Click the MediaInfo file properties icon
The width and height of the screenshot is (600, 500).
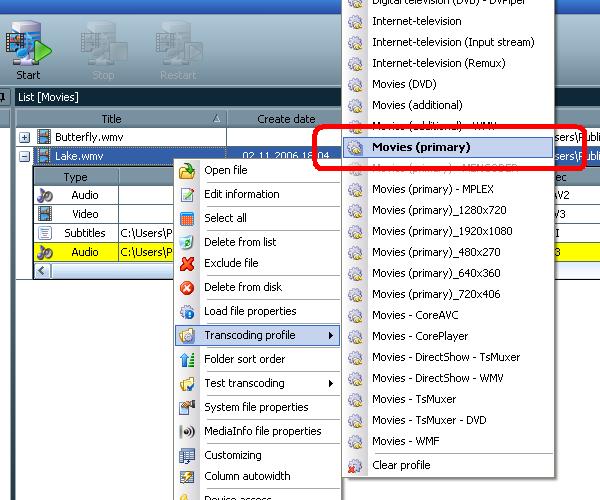[186, 432]
